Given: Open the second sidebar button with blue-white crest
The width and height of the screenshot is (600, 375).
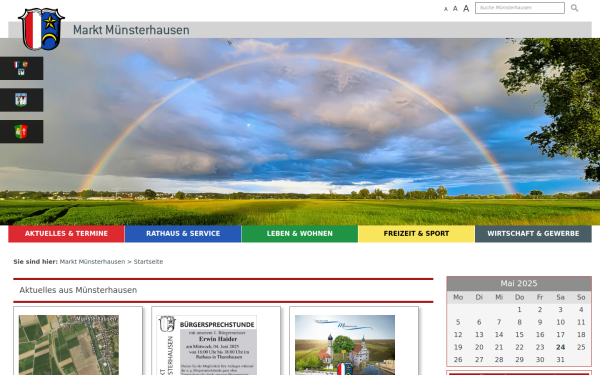Looking at the screenshot, I should tap(21, 100).
